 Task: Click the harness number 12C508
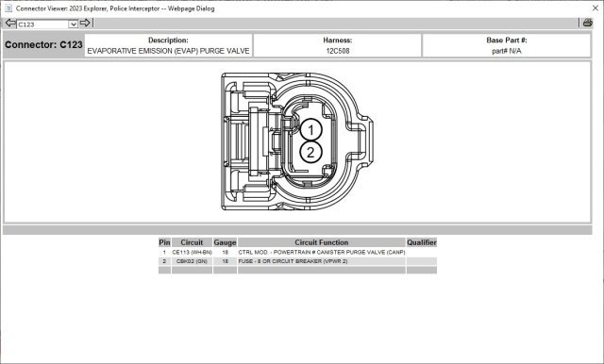(x=338, y=51)
